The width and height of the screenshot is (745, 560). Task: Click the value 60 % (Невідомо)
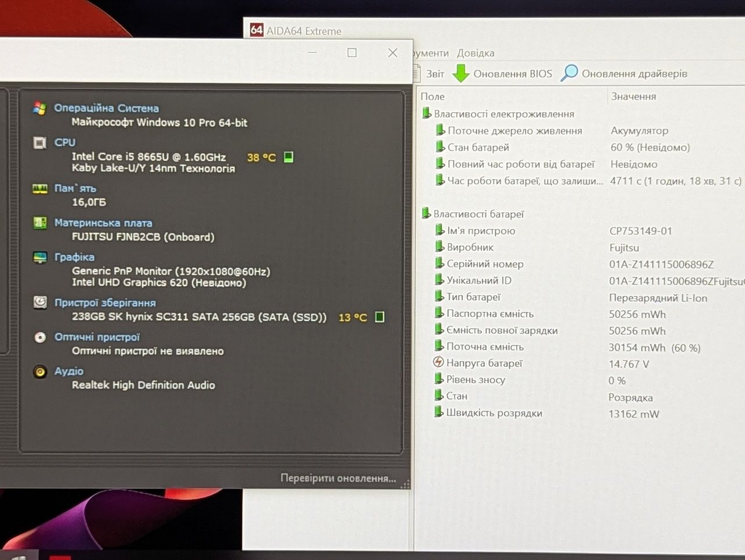coord(650,148)
